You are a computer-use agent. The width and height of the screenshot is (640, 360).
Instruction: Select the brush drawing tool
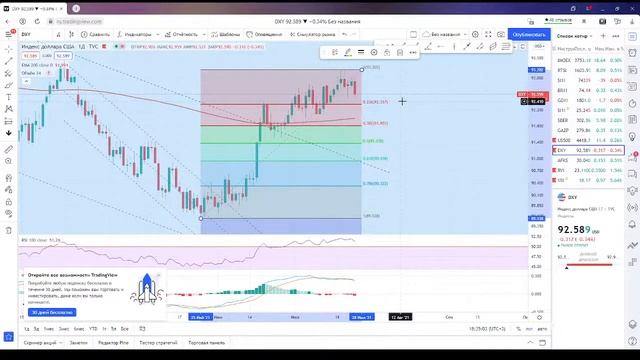pyautogui.click(x=9, y=85)
